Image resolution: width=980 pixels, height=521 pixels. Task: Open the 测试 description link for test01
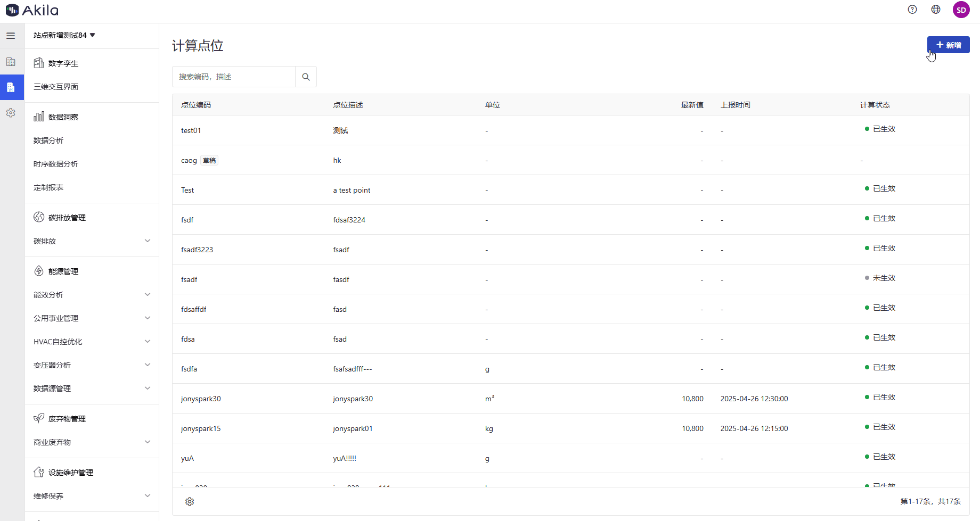(x=340, y=130)
